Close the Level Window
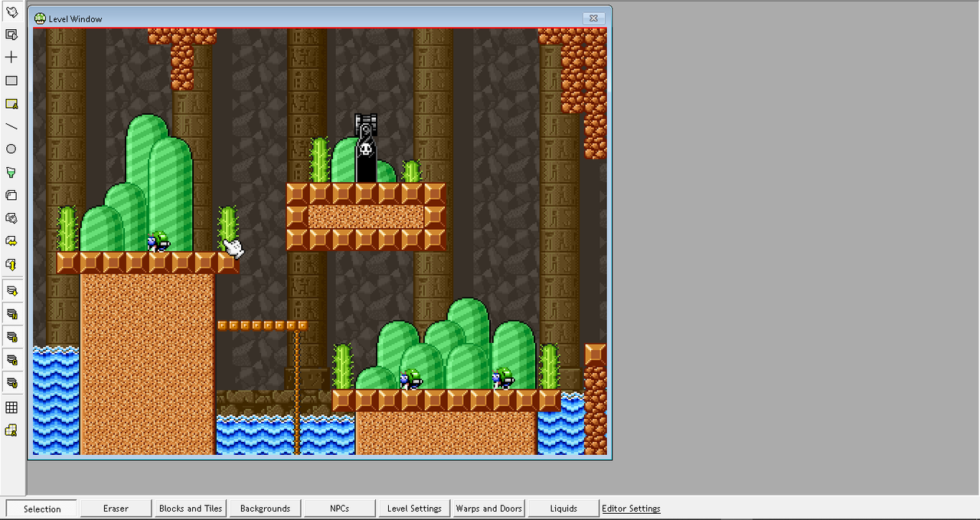 593,18
